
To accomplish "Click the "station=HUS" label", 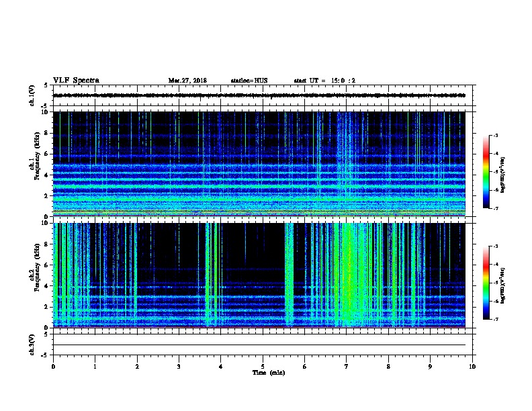I will pyautogui.click(x=249, y=81).
